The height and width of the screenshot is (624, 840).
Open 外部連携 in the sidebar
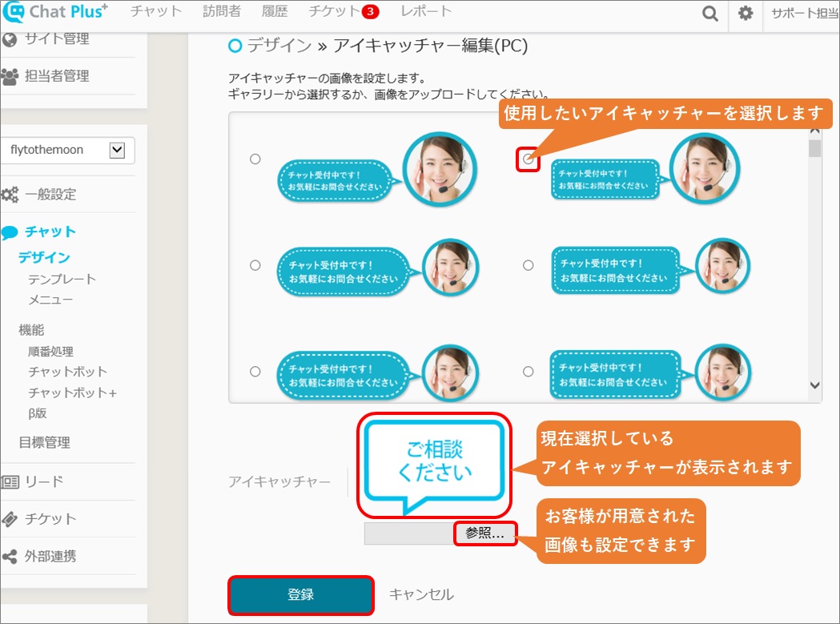tap(51, 557)
